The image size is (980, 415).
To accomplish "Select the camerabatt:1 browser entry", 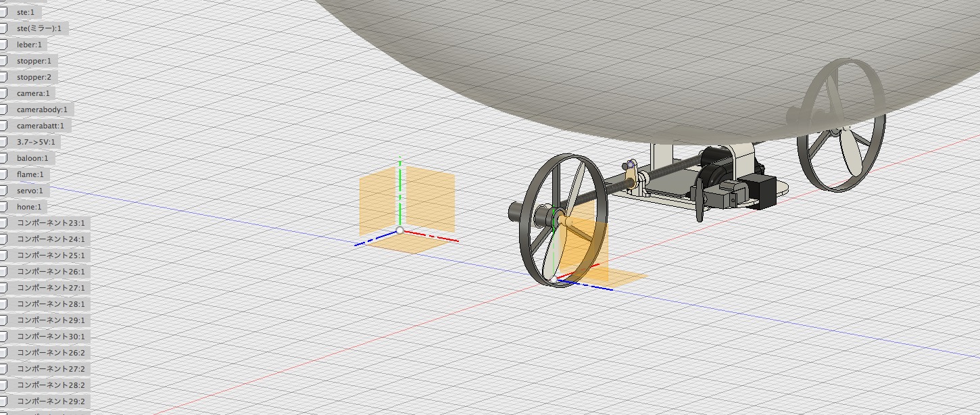I will [x=41, y=126].
